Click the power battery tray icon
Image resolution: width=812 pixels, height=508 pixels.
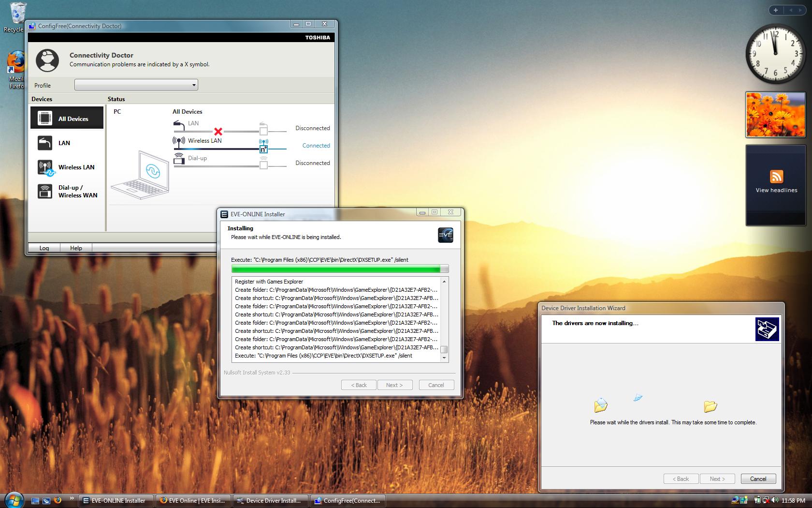tap(758, 500)
